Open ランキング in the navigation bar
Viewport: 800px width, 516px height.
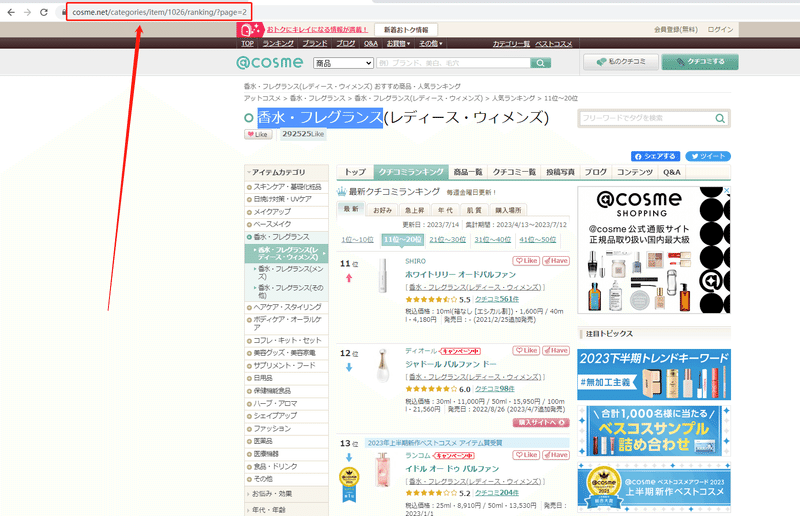coord(278,44)
